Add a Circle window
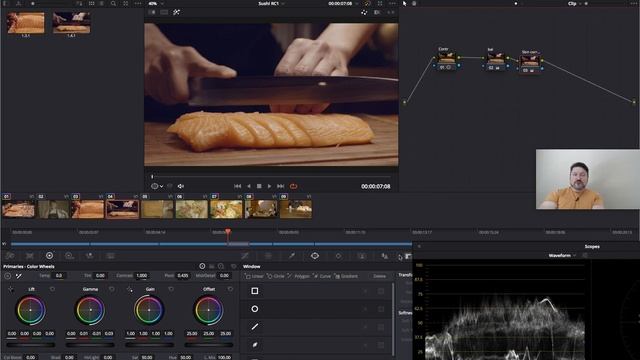 click(x=276, y=276)
